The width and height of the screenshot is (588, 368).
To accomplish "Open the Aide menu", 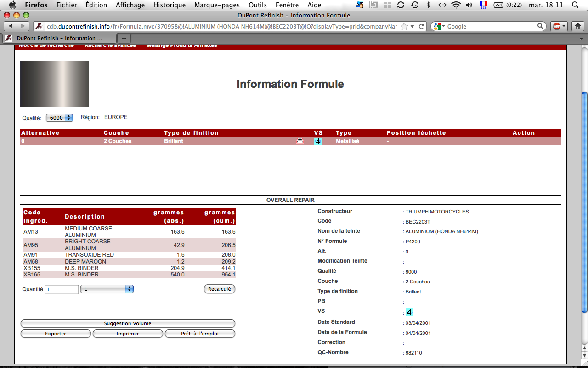I will point(314,5).
